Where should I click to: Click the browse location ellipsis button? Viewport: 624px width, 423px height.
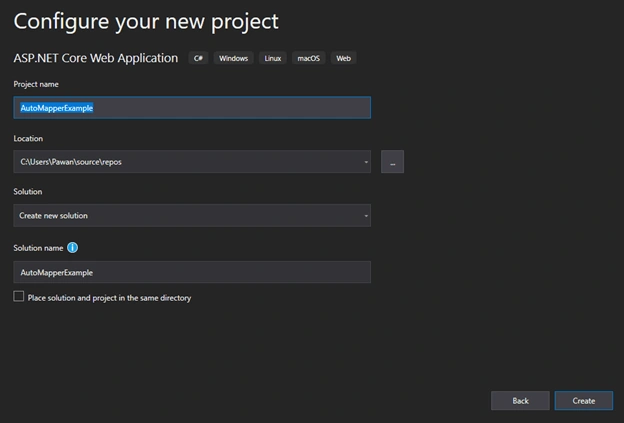click(392, 162)
